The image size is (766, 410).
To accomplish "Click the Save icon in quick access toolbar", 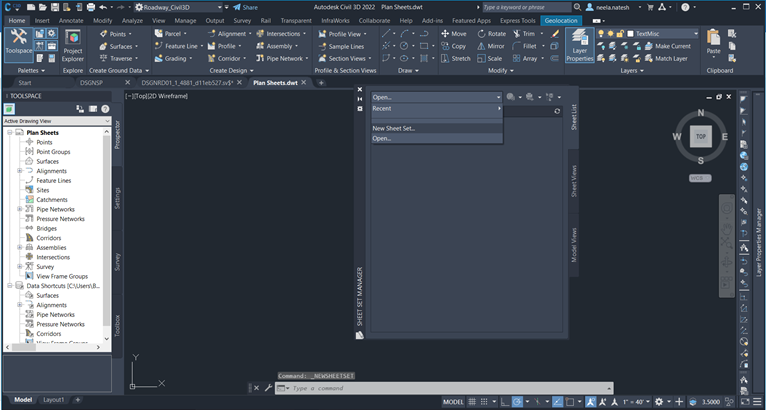I will tap(55, 7).
